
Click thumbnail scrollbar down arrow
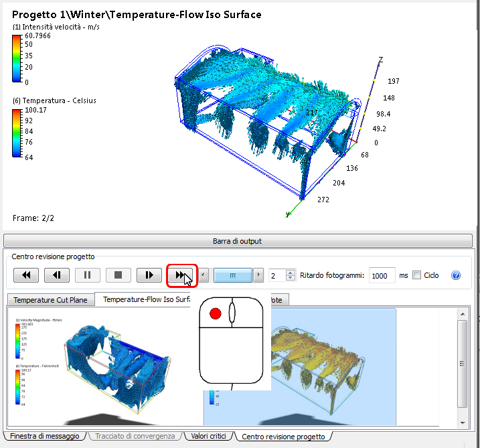(463, 423)
